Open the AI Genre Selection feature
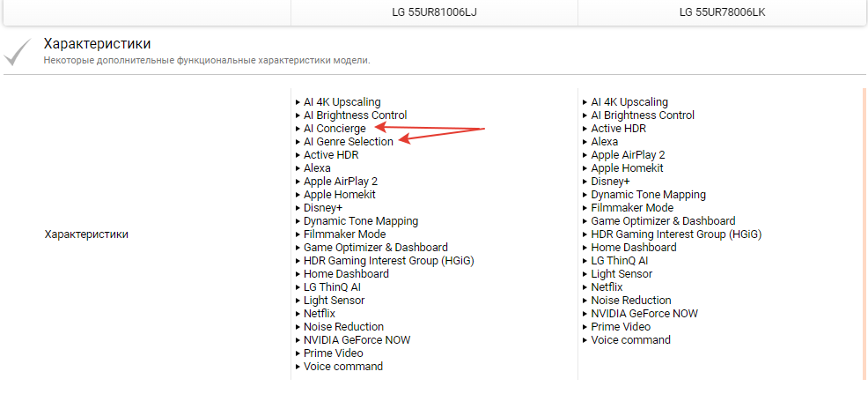Viewport: 868px width, 394px height. 349,142
